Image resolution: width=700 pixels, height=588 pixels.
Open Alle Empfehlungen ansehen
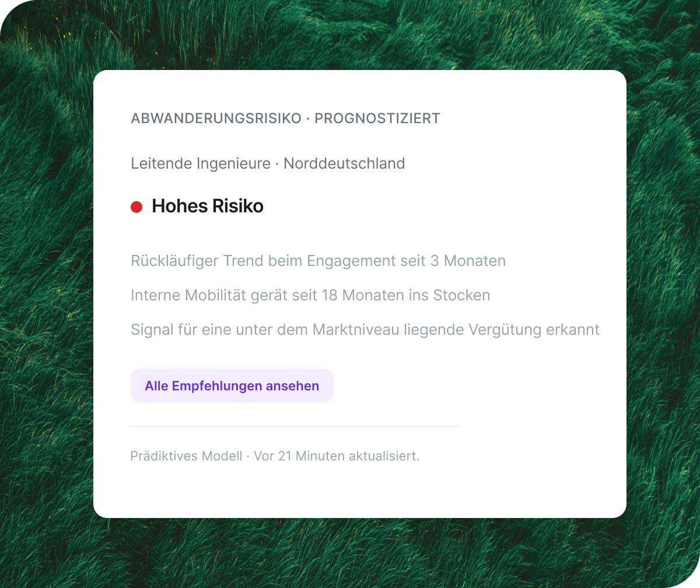[x=232, y=386]
